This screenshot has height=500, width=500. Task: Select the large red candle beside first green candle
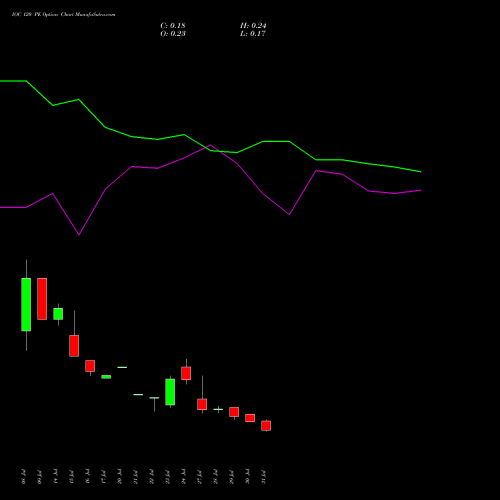42,299
